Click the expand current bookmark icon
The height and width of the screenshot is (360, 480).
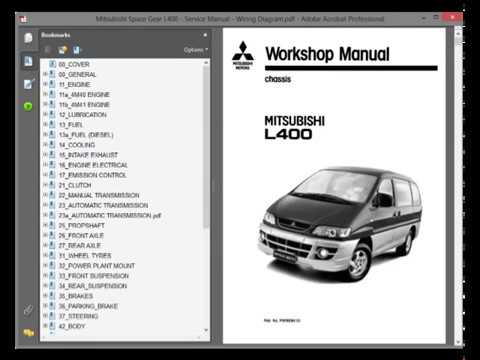coord(77,50)
